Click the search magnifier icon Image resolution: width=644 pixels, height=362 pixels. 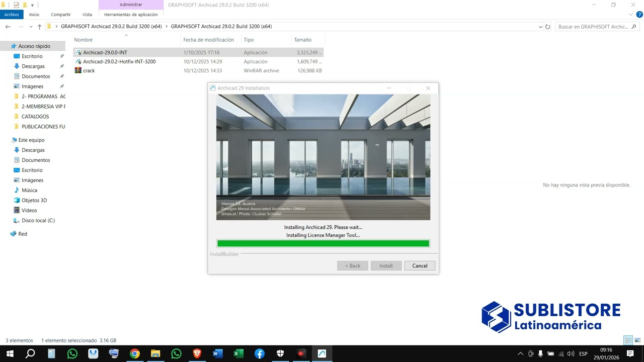(x=634, y=27)
